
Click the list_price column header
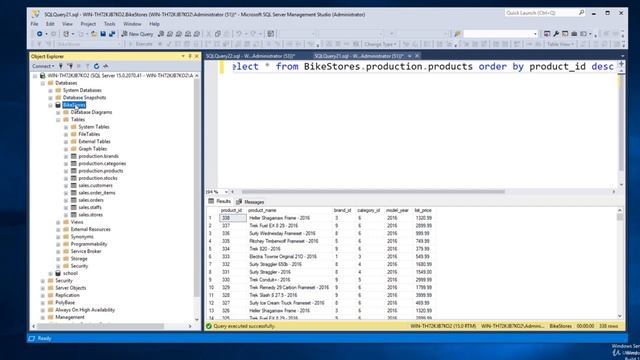pyautogui.click(x=423, y=210)
